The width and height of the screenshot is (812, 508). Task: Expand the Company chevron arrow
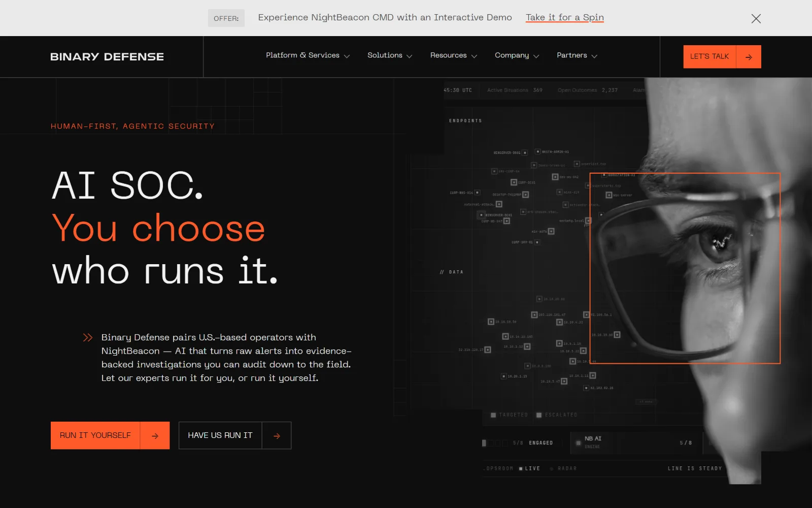[536, 56]
